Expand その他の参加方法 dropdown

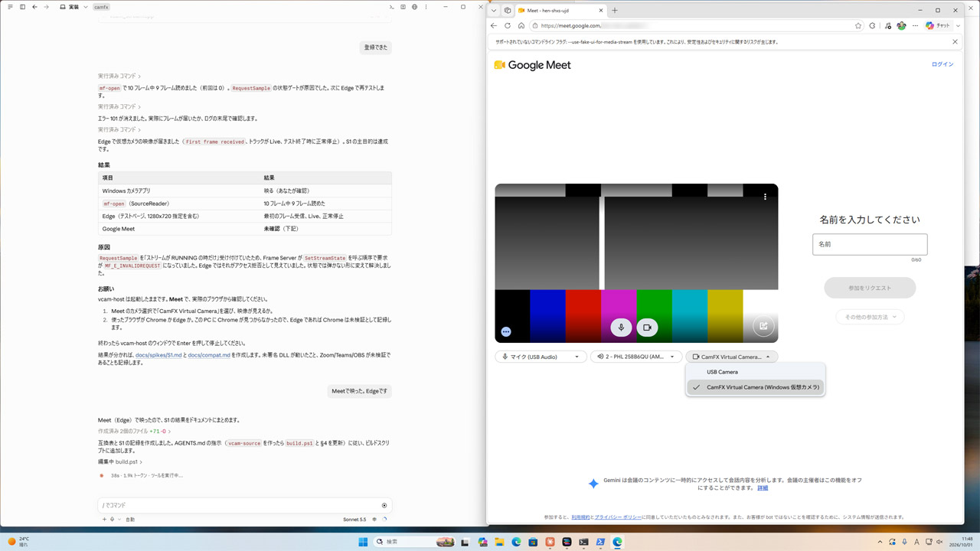(x=870, y=317)
